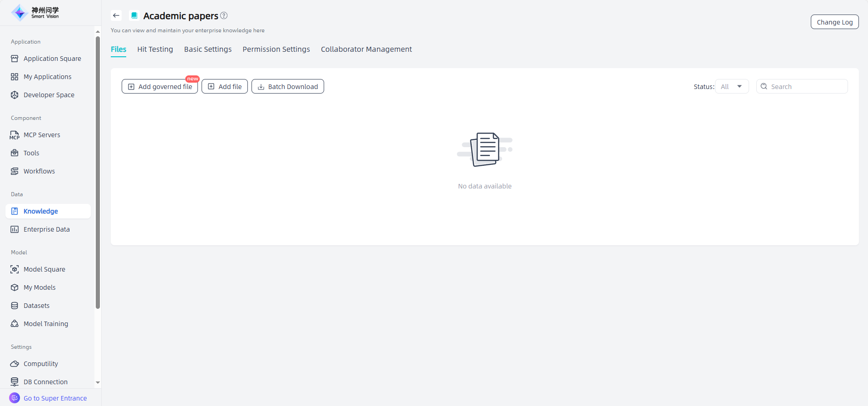This screenshot has height=406, width=868.
Task: Click the Go to Super Entrance icon
Action: pos(15,398)
